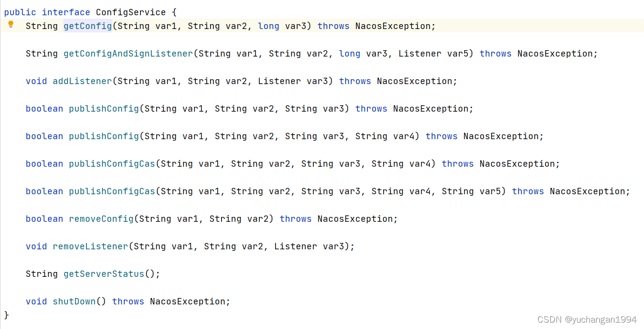Image resolution: width=644 pixels, height=329 pixels.
Task: Click publishConfig in the overload ending with var4
Action: click(104, 136)
